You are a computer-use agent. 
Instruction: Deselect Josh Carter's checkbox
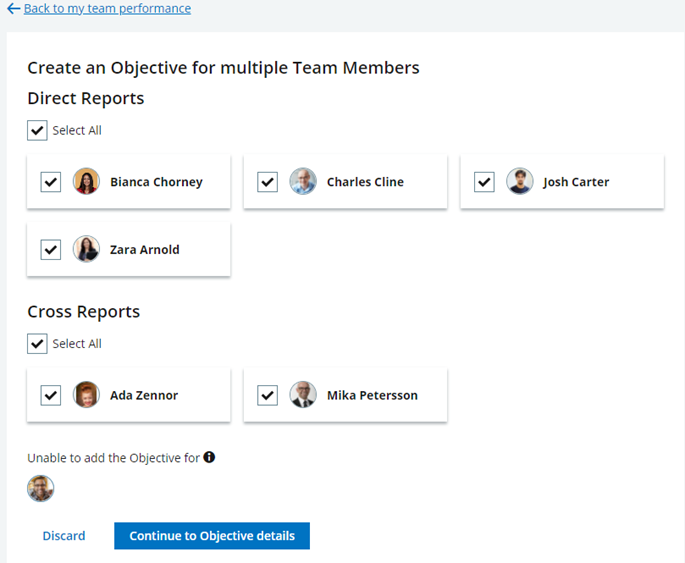pos(484,182)
